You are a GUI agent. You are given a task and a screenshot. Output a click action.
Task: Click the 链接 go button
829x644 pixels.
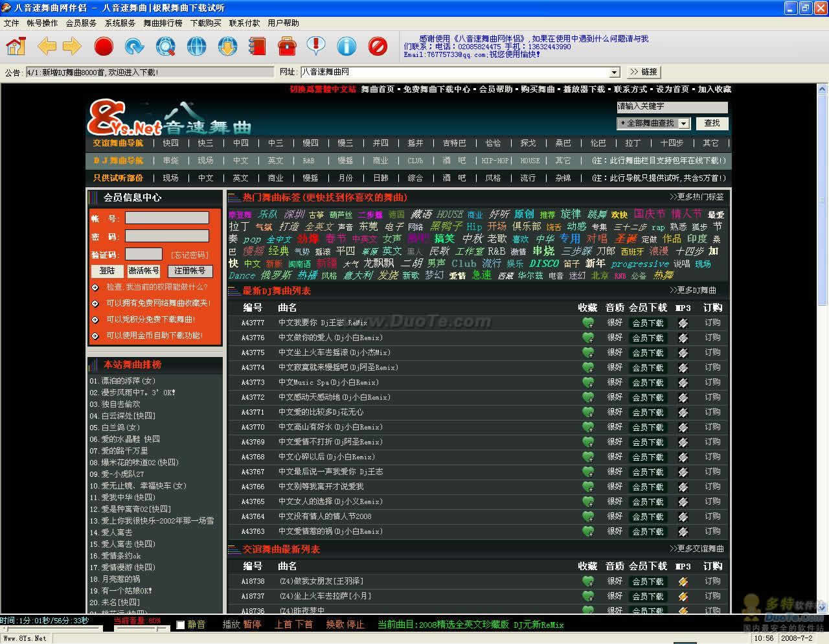(x=643, y=72)
